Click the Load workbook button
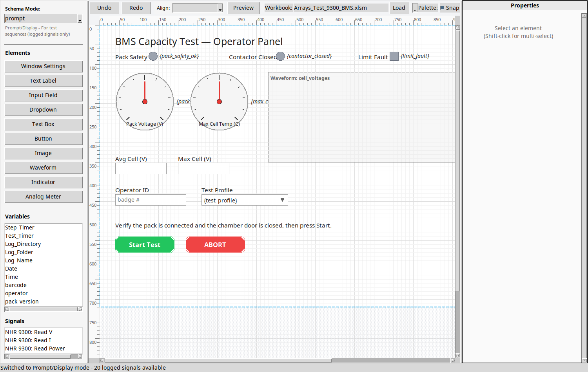The height and width of the screenshot is (372, 588). (x=399, y=8)
